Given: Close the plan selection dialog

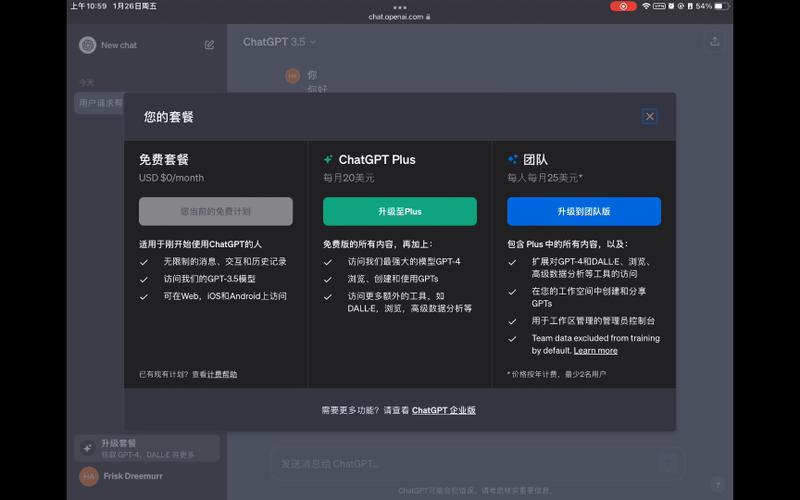Looking at the screenshot, I should (649, 116).
